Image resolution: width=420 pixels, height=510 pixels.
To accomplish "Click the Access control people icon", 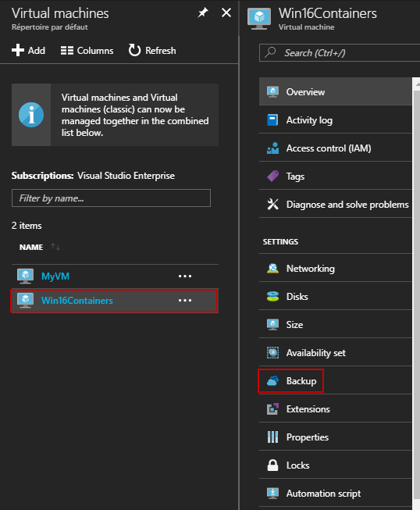I will click(x=272, y=148).
